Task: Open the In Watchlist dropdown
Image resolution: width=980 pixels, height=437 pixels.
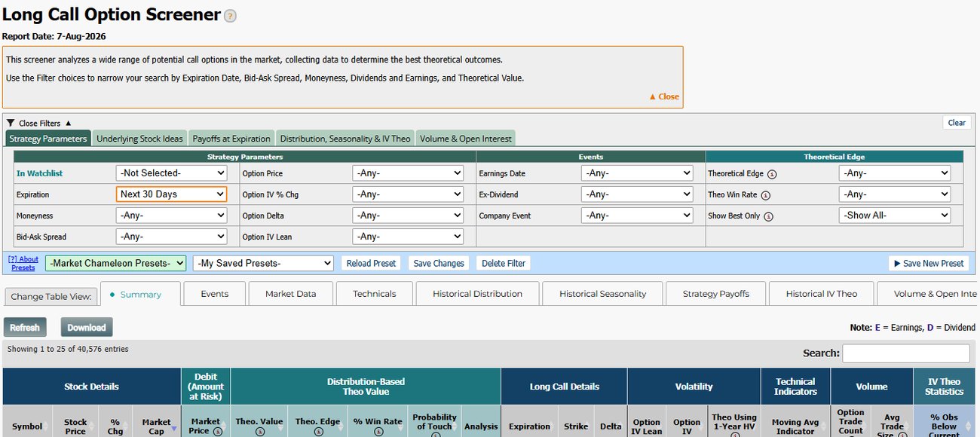Action: (x=171, y=173)
